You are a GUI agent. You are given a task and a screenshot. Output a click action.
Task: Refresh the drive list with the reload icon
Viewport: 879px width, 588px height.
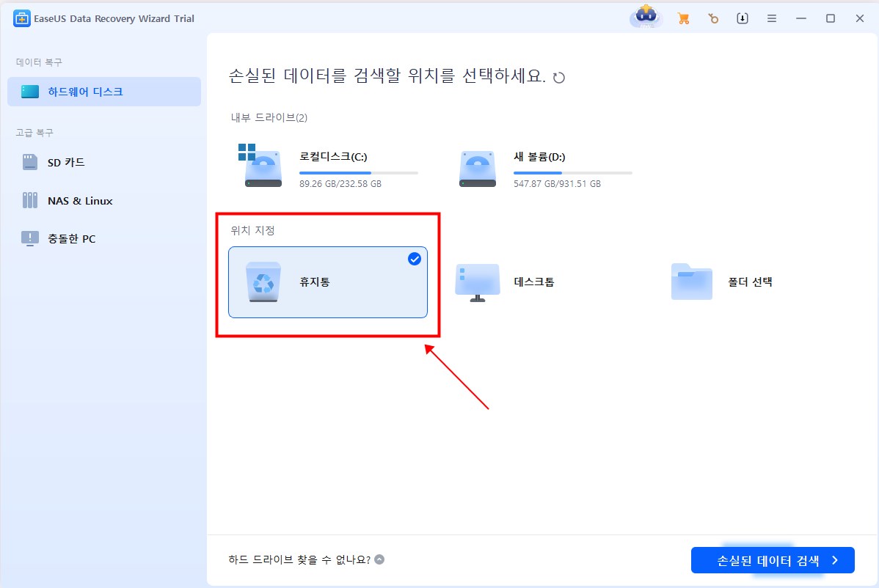tap(559, 78)
